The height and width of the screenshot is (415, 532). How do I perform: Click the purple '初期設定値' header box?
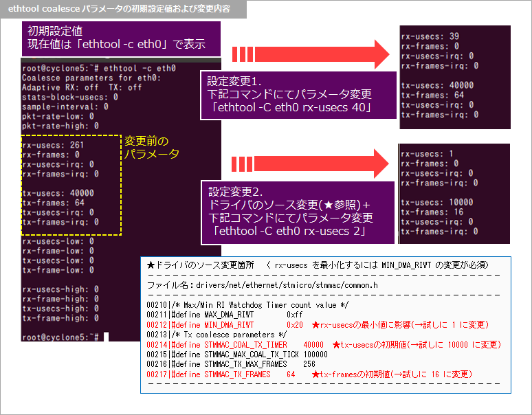point(121,39)
